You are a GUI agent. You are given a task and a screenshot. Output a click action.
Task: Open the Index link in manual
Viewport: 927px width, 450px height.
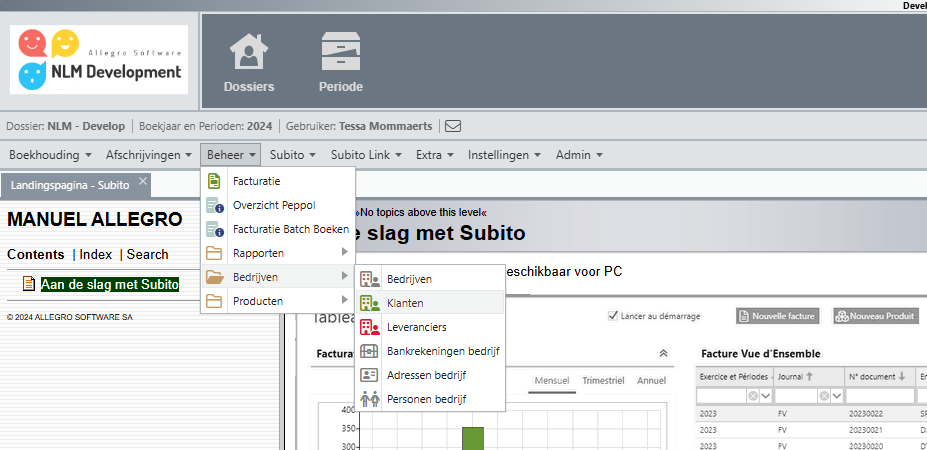coord(96,254)
